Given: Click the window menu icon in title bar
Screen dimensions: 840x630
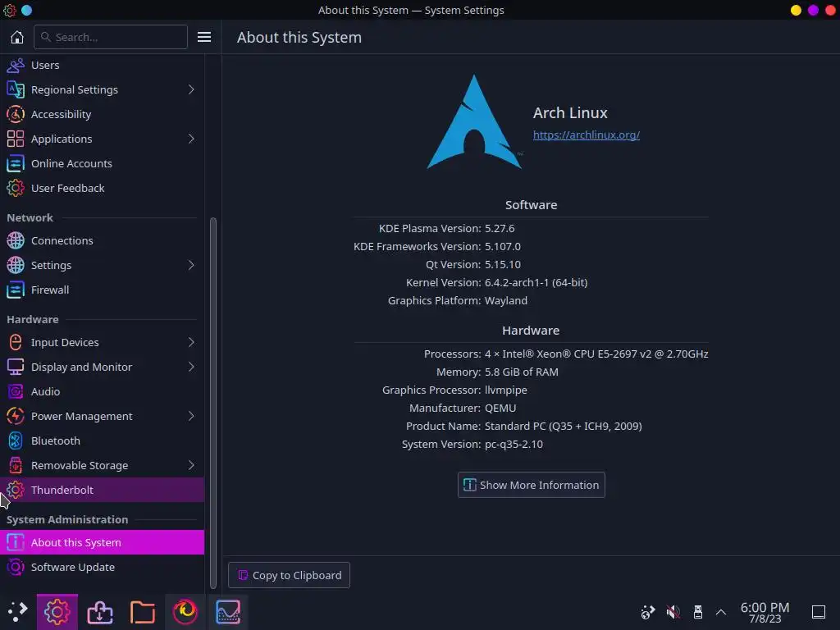Looking at the screenshot, I should pyautogui.click(x=10, y=10).
